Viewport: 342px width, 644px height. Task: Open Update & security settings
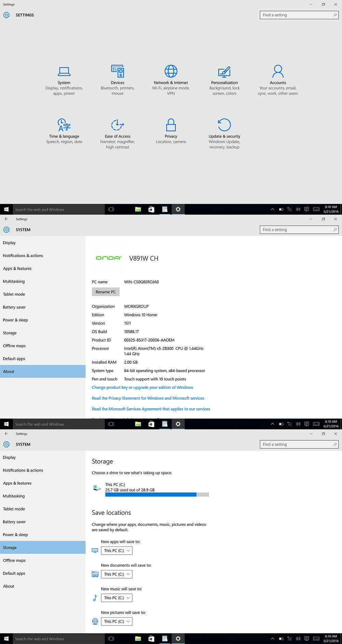click(224, 134)
